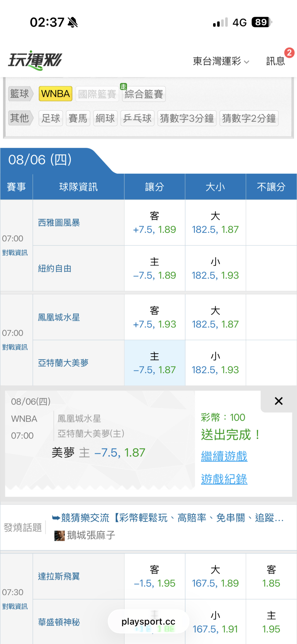
Task: Tap the 玩運彩 logo
Action: point(35,60)
